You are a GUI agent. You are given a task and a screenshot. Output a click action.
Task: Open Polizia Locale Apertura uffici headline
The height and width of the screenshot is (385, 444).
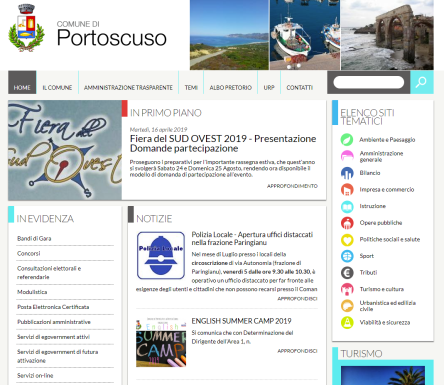coord(252,238)
